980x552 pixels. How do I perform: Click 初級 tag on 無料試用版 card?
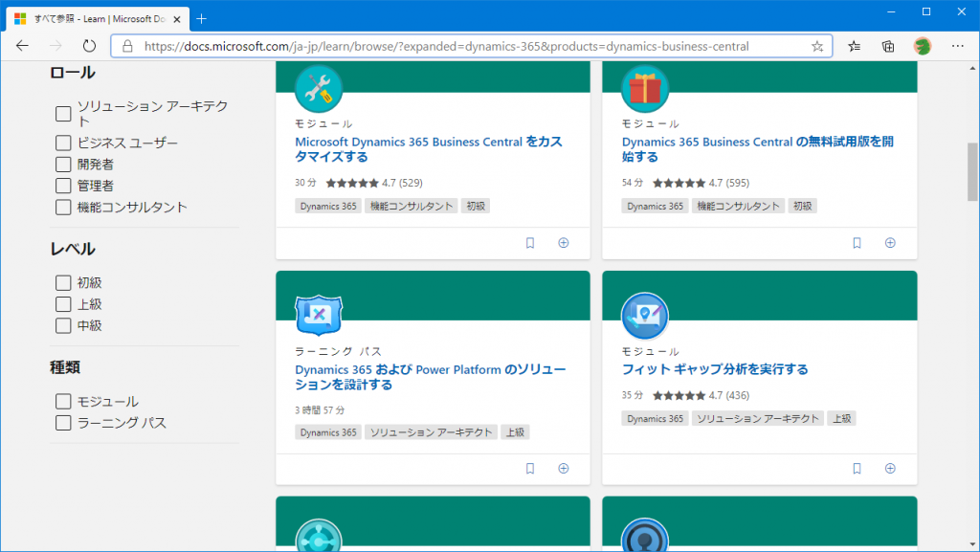point(803,206)
